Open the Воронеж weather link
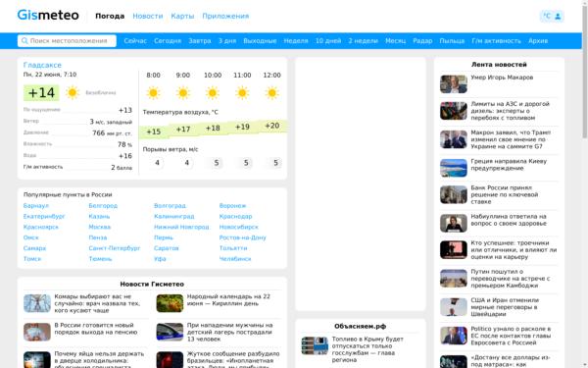Viewport: 588px width, 368px height. [x=232, y=206]
